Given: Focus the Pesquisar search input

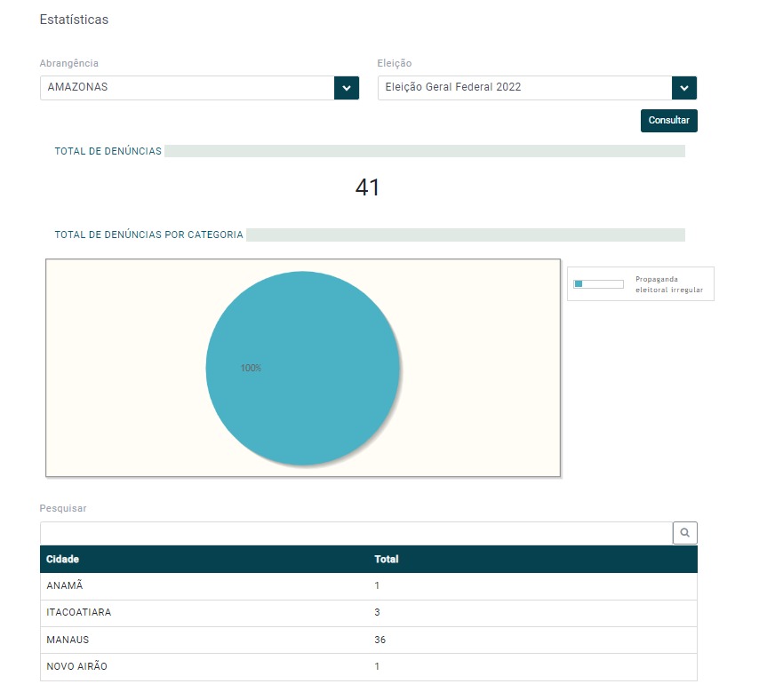Looking at the screenshot, I should click(356, 533).
